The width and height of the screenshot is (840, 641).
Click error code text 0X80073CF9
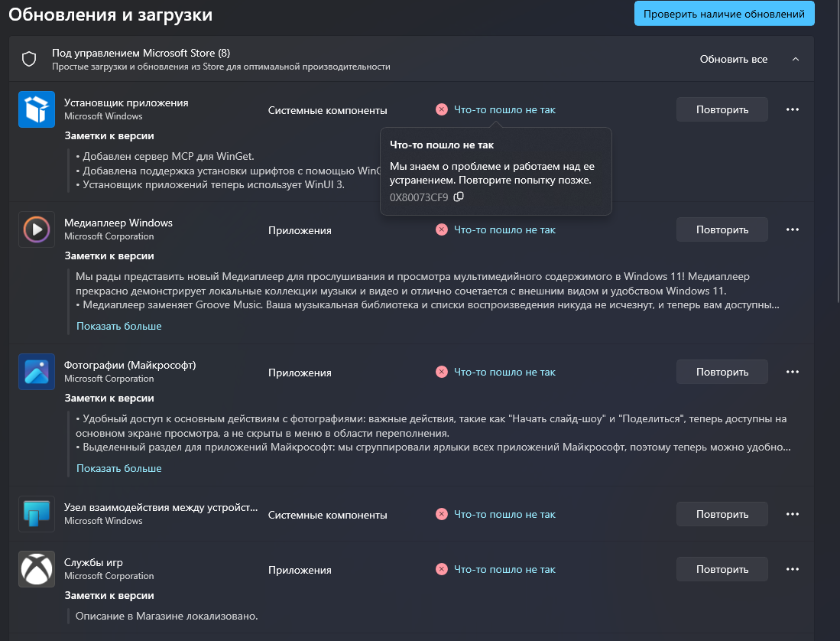coord(418,197)
